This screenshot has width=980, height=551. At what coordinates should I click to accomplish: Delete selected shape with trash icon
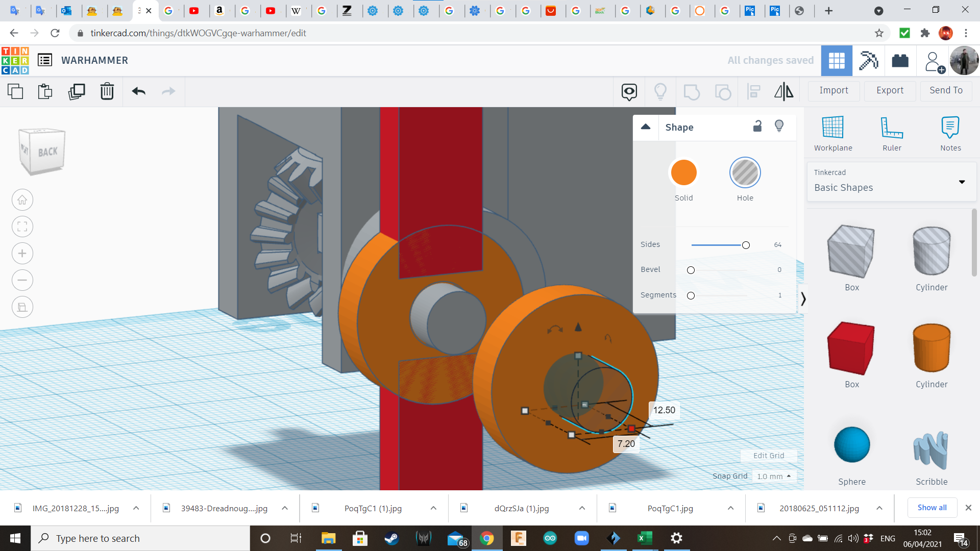click(107, 91)
